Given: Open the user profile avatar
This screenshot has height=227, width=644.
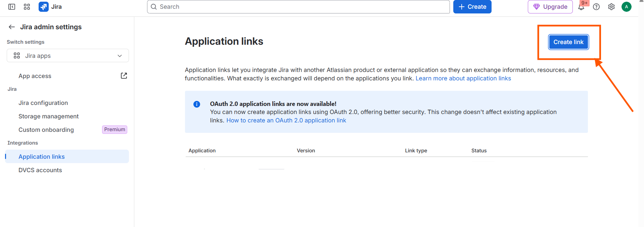Looking at the screenshot, I should coord(627,7).
